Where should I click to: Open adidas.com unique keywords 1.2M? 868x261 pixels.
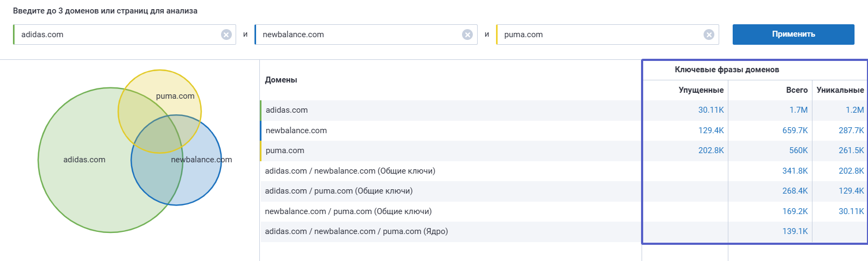[x=855, y=110]
